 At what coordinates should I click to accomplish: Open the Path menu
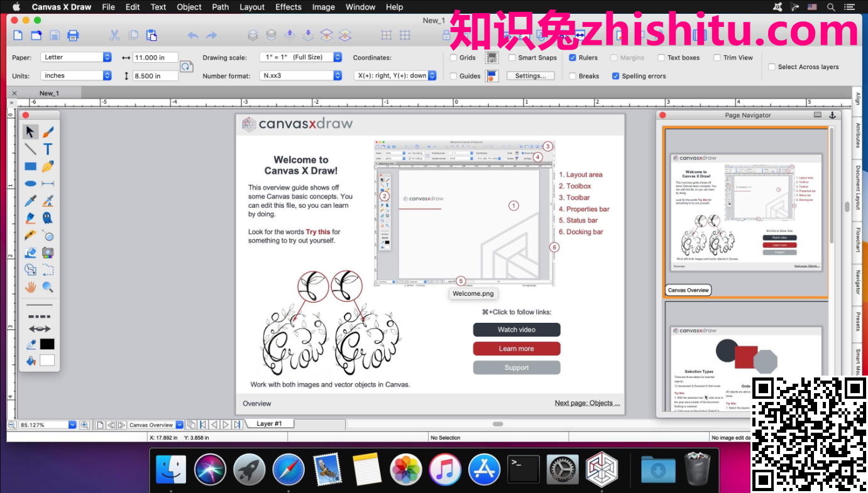(x=221, y=7)
